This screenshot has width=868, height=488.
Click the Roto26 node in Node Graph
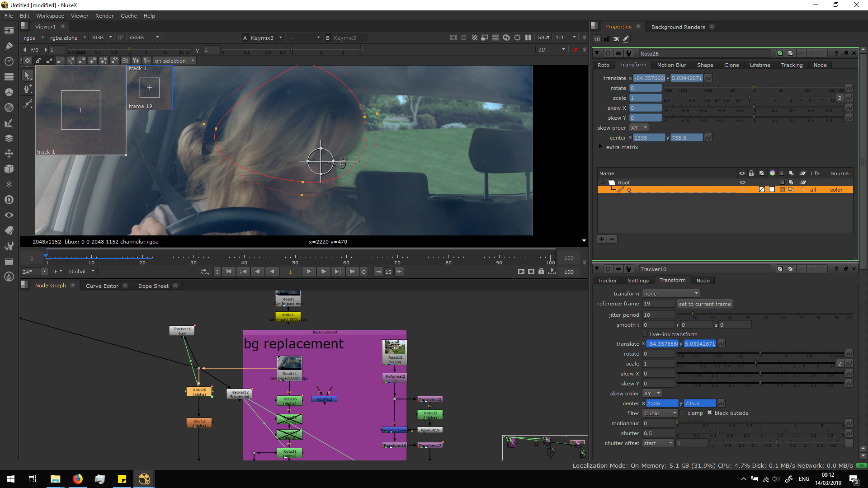pyautogui.click(x=199, y=391)
